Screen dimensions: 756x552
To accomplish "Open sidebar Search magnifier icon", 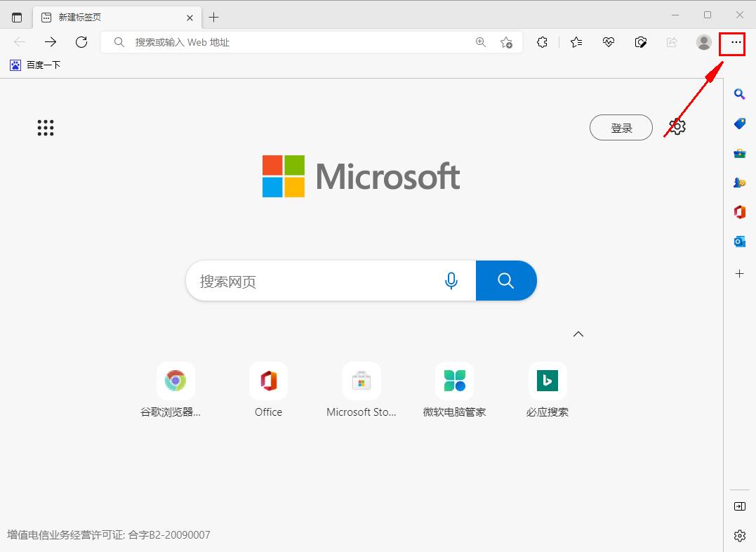I will [740, 93].
